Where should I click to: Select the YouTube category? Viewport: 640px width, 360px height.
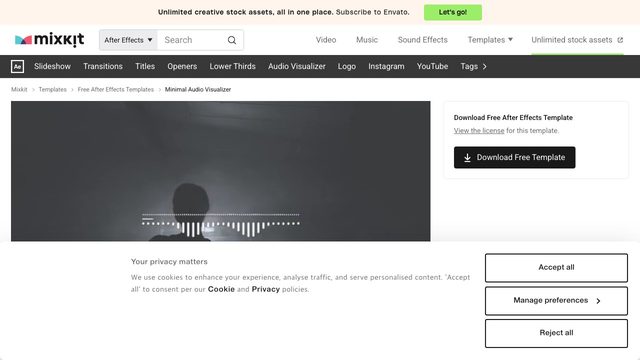coord(432,67)
